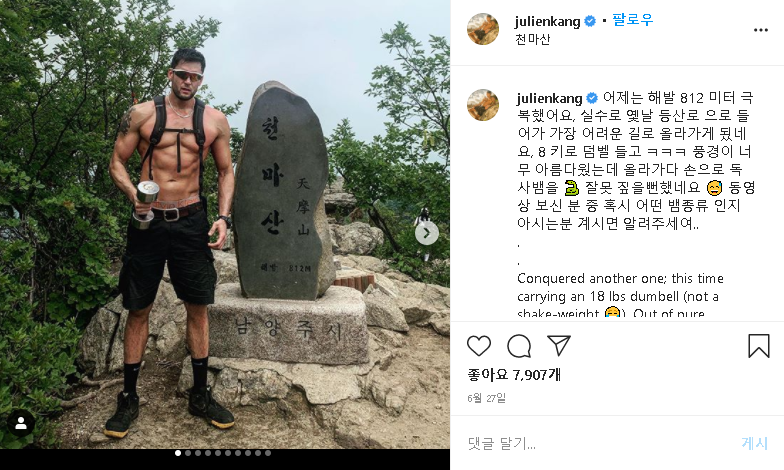Save post with bookmark icon
This screenshot has height=470, width=784.
point(758,346)
